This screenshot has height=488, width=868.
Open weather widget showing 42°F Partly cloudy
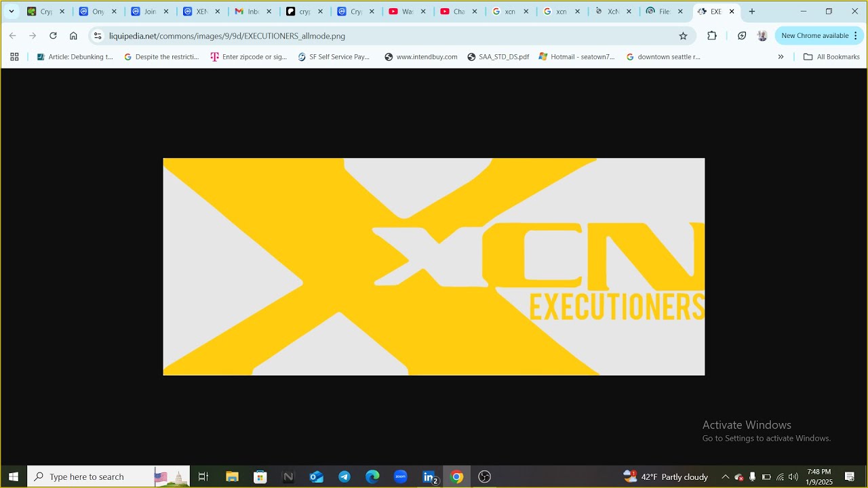(x=666, y=476)
